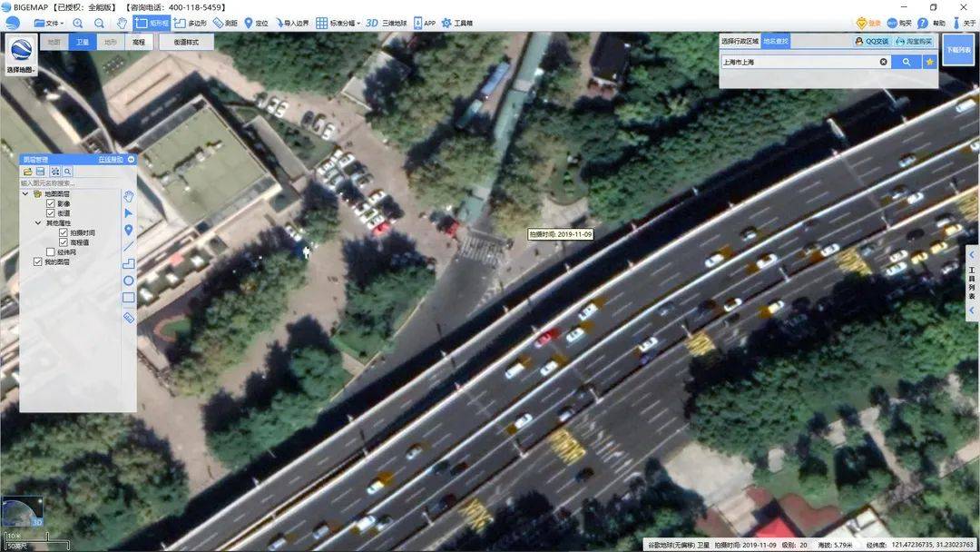
Task: Uncheck the 影像 layer checkbox
Action: [51, 204]
